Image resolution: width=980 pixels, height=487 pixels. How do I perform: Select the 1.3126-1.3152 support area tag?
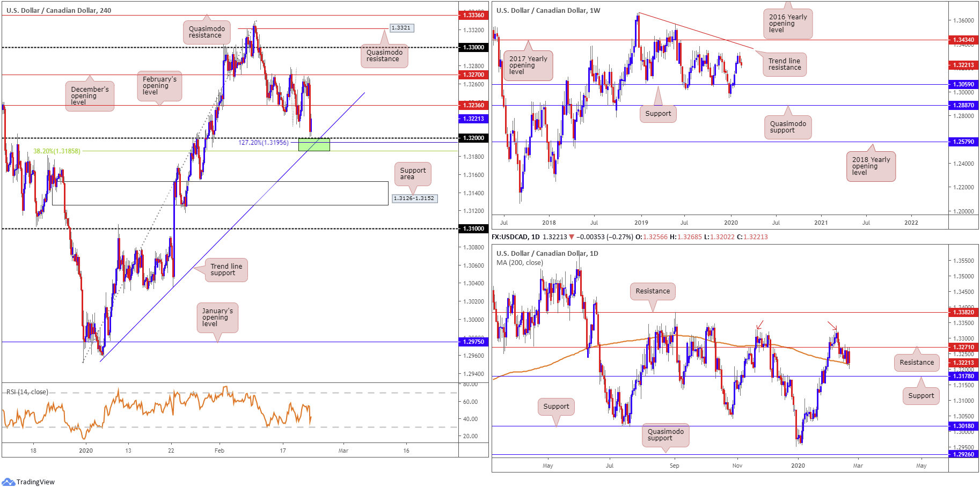[414, 198]
